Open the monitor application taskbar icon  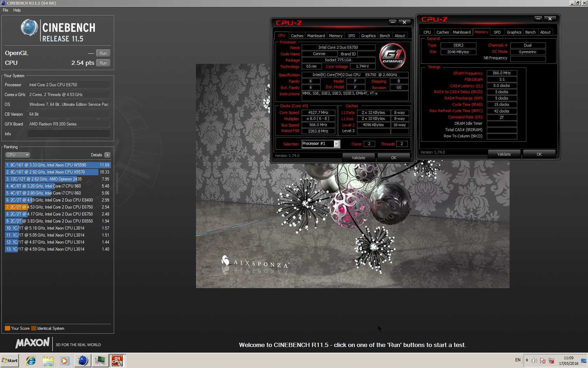coord(100,361)
